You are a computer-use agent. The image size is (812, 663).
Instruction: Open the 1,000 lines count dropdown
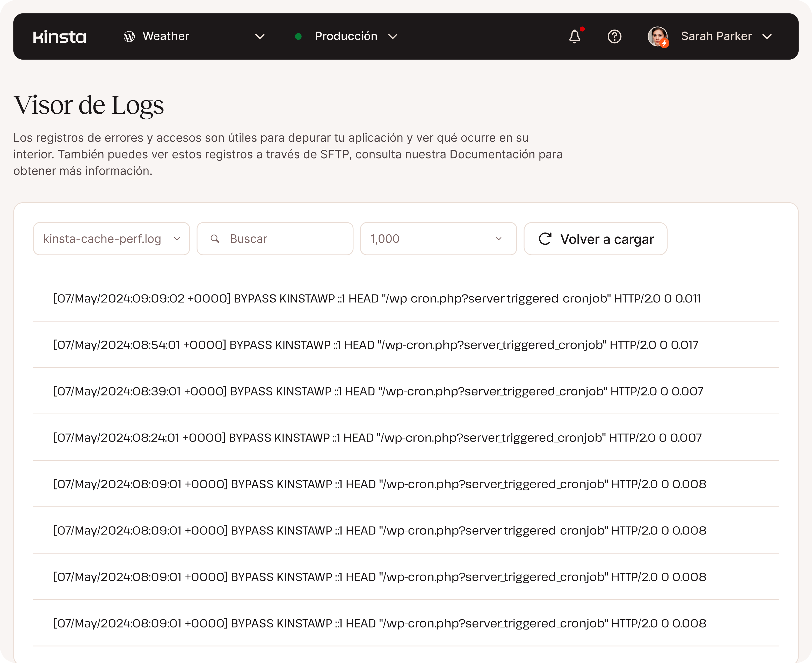[x=438, y=239]
